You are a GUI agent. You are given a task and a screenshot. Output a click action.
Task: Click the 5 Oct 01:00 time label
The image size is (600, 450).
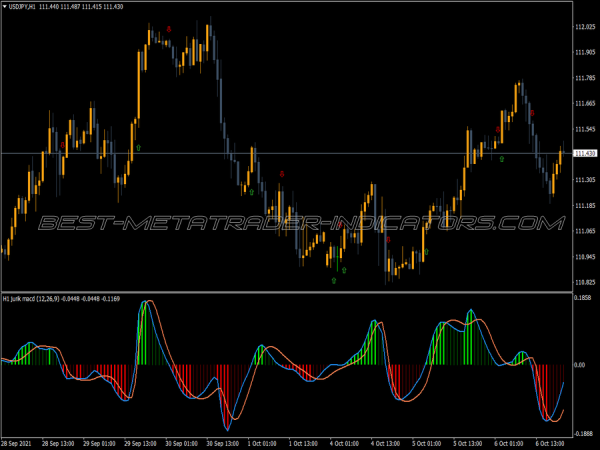[x=427, y=443]
